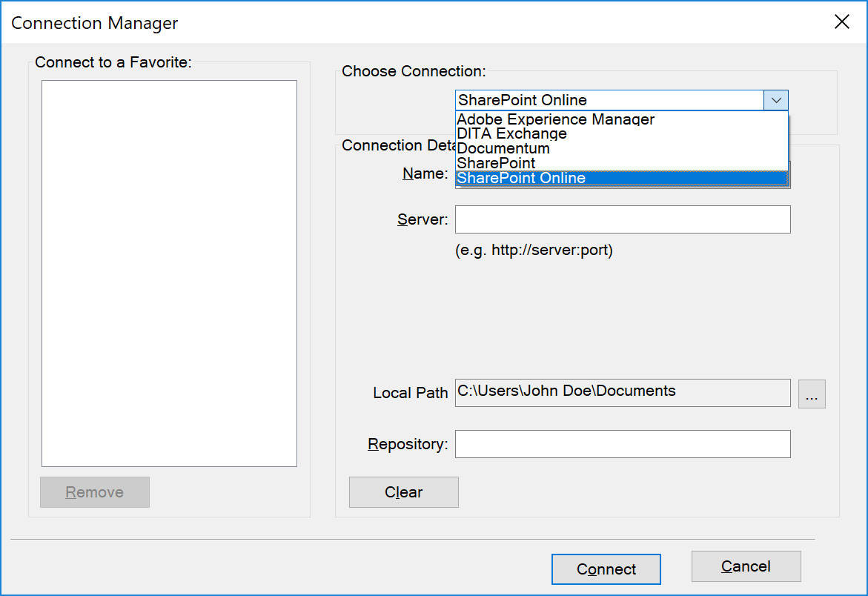Close the Connection Manager dialog
Viewport: 868px width, 596px height.
coord(841,21)
